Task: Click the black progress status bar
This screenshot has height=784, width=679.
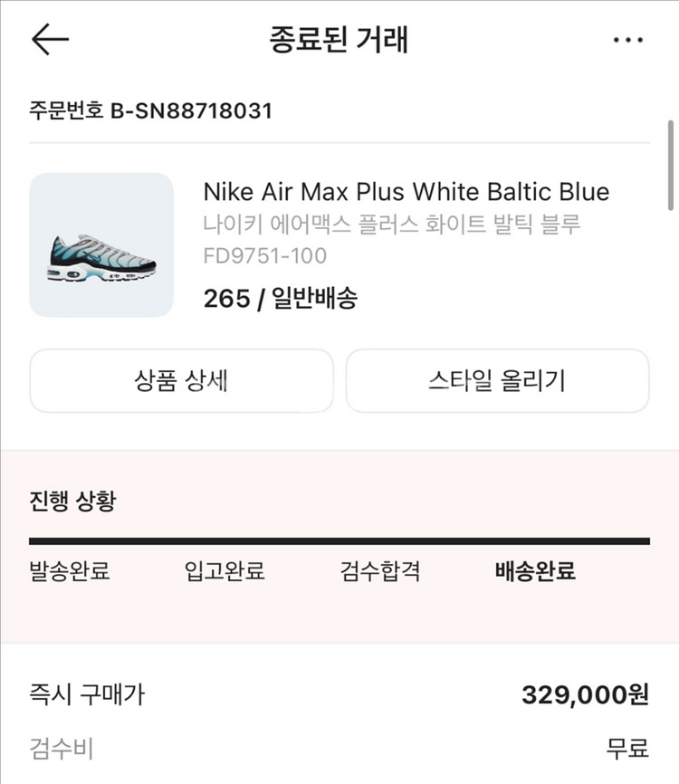Action: 339,541
